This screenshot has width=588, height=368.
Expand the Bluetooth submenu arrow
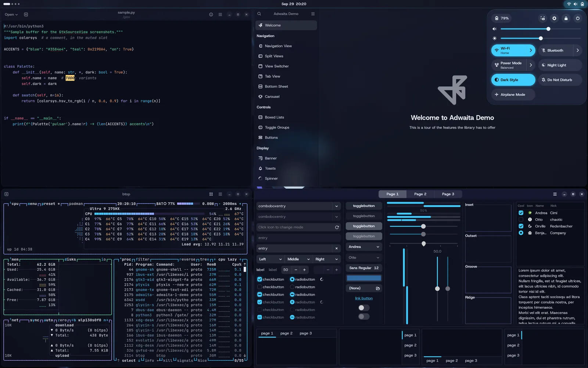(x=577, y=50)
